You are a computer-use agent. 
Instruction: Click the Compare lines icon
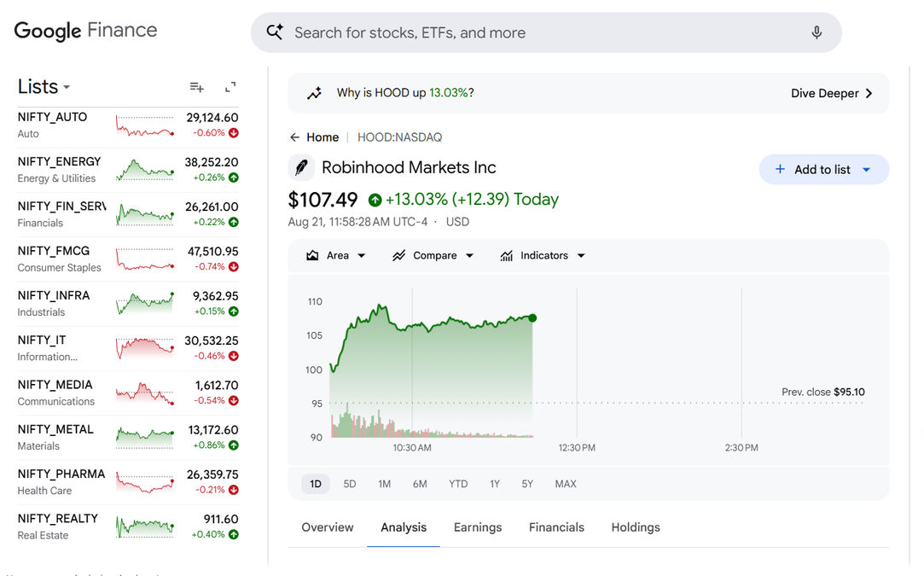[x=399, y=255]
